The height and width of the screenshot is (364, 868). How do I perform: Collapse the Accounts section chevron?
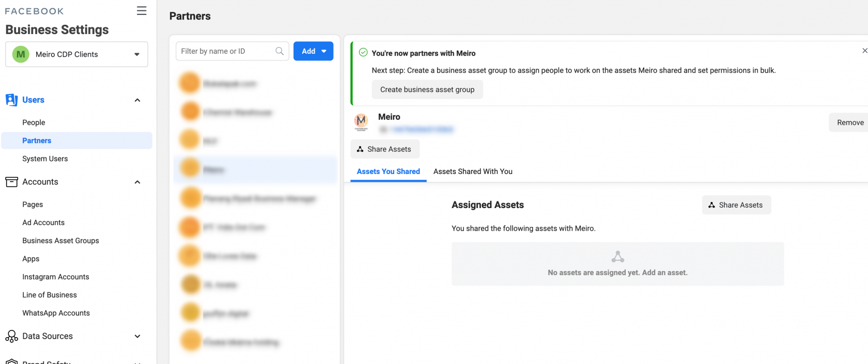point(137,182)
